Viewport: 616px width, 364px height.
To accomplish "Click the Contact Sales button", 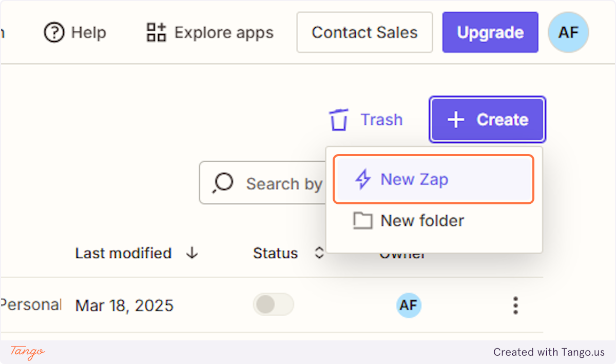I will (364, 32).
